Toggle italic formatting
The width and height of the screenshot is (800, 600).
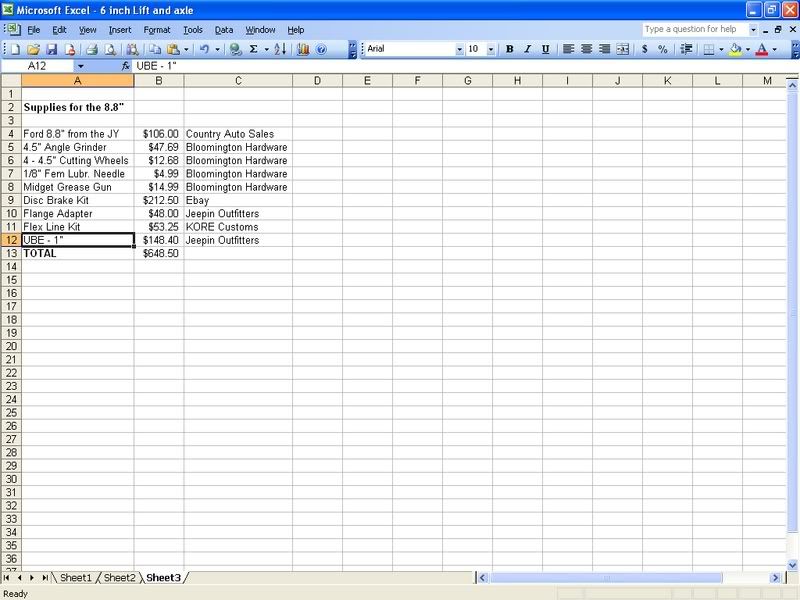(528, 49)
